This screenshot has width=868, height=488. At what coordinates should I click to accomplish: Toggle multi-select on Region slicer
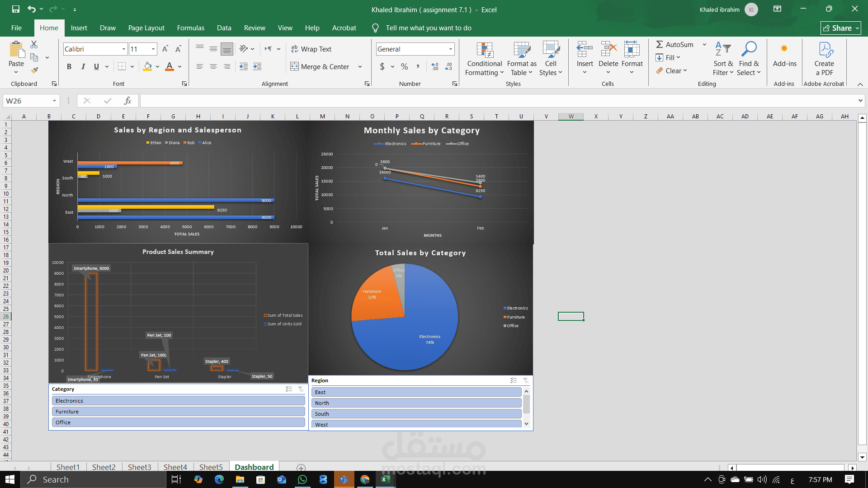[514, 380]
